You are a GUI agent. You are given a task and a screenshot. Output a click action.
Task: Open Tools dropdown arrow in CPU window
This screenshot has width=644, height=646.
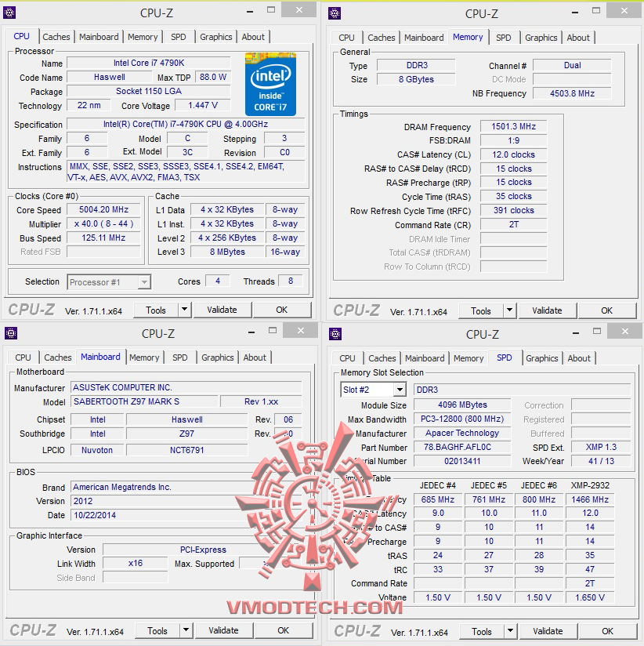point(184,309)
